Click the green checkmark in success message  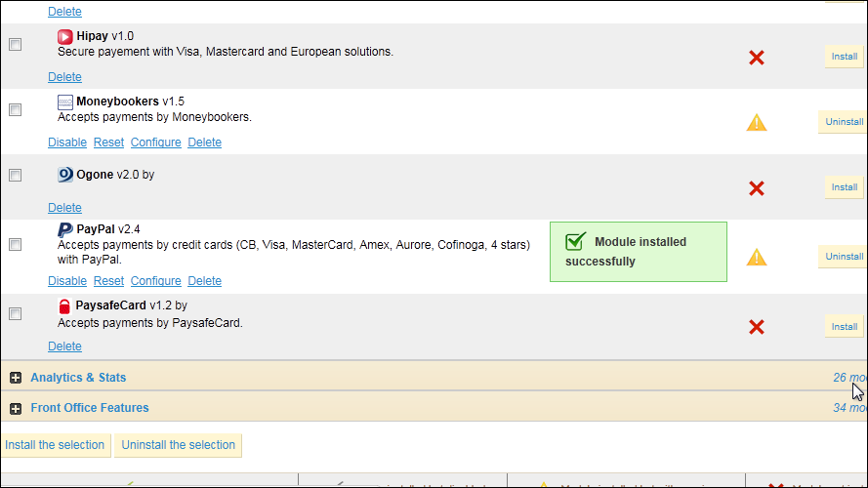576,241
